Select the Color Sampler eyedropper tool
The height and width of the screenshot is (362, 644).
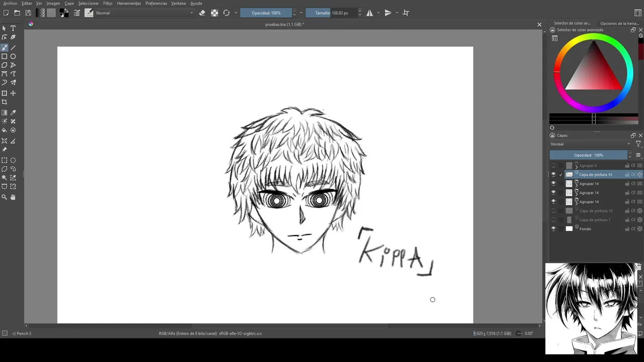pos(13,113)
